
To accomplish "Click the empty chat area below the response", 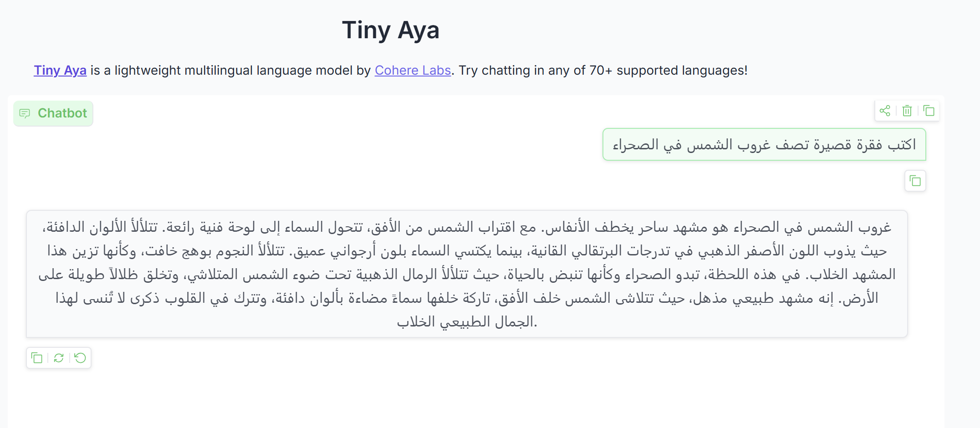I will click(x=466, y=396).
